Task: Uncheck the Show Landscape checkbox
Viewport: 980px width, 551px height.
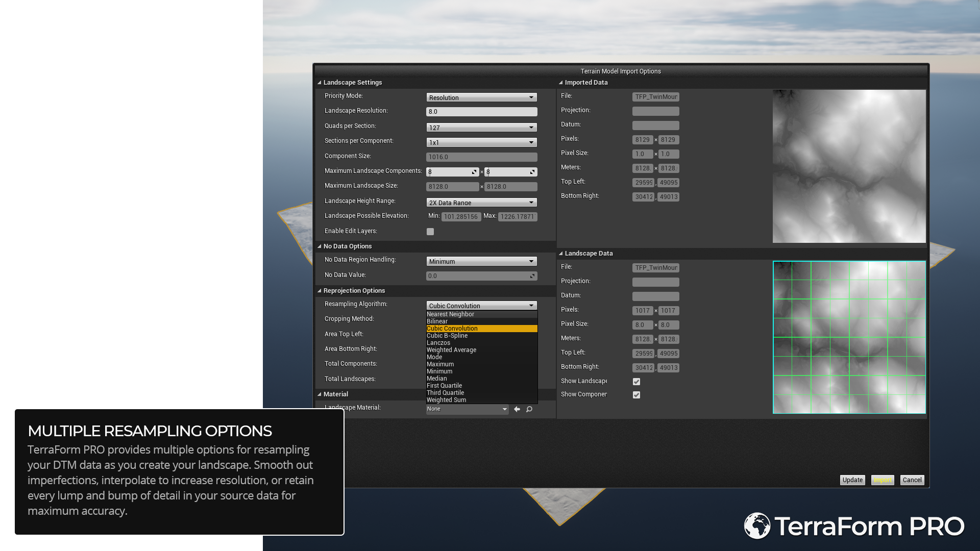Action: click(636, 382)
